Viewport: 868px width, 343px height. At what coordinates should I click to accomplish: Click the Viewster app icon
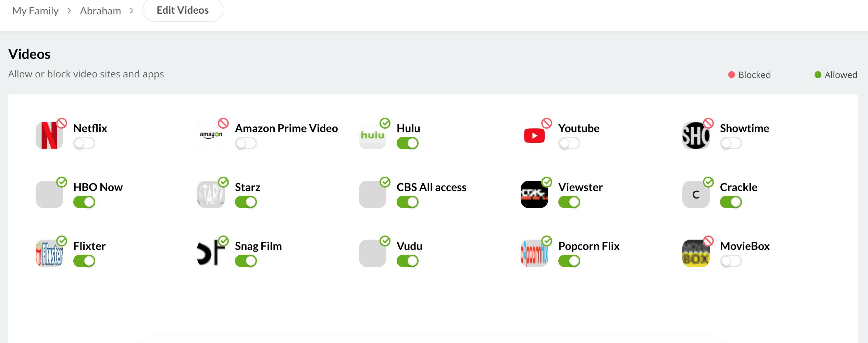point(534,194)
